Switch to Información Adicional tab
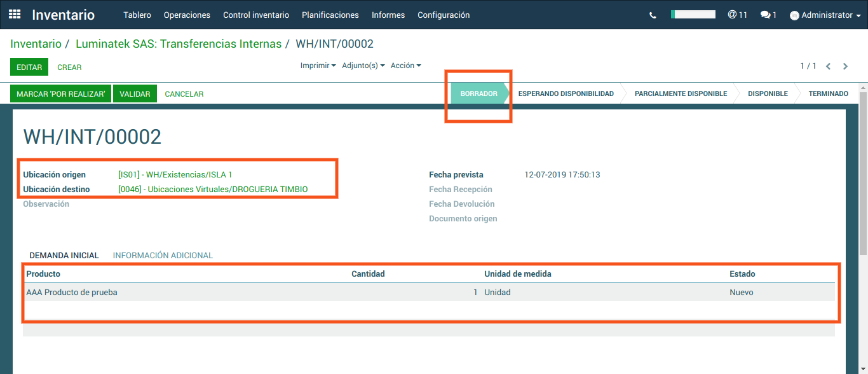Screen dimensions: 868x374 (x=163, y=255)
